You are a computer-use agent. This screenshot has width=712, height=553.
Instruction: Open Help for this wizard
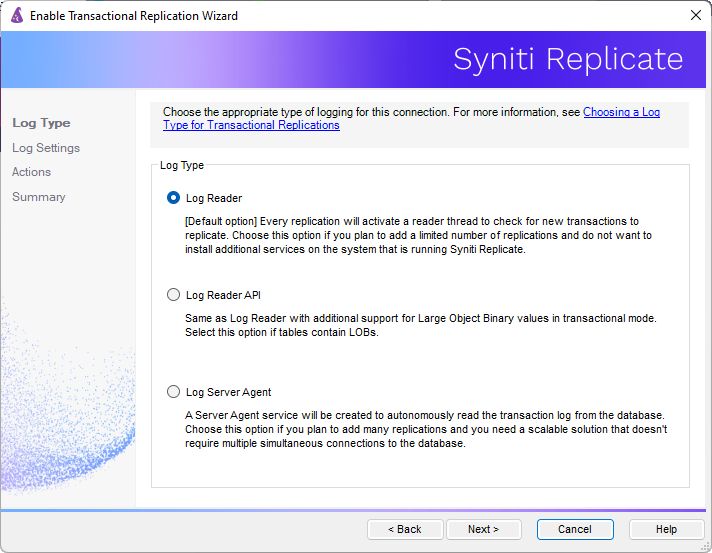click(x=666, y=529)
